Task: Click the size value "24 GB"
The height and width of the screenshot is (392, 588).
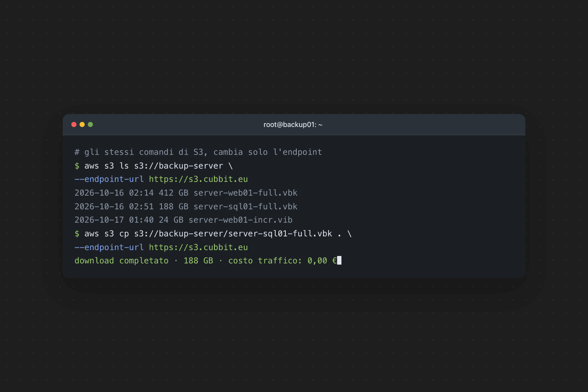Action: pos(171,220)
